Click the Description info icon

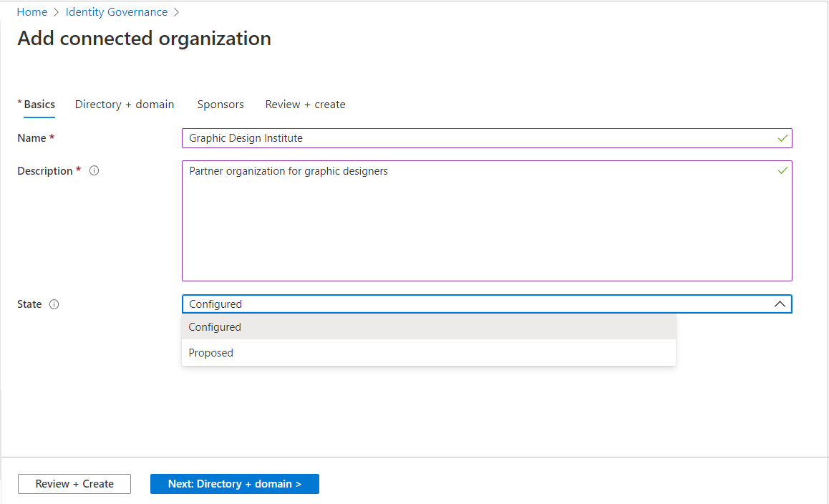[x=94, y=171]
